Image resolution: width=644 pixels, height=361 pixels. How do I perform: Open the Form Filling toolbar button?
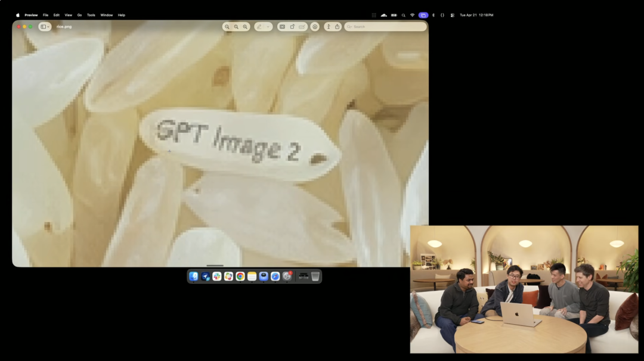pyautogui.click(x=302, y=27)
